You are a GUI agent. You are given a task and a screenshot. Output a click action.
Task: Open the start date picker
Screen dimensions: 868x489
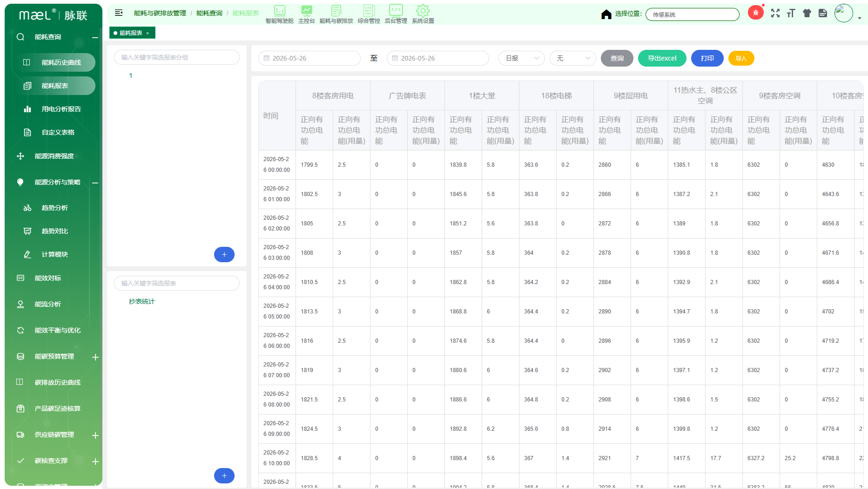coord(310,58)
